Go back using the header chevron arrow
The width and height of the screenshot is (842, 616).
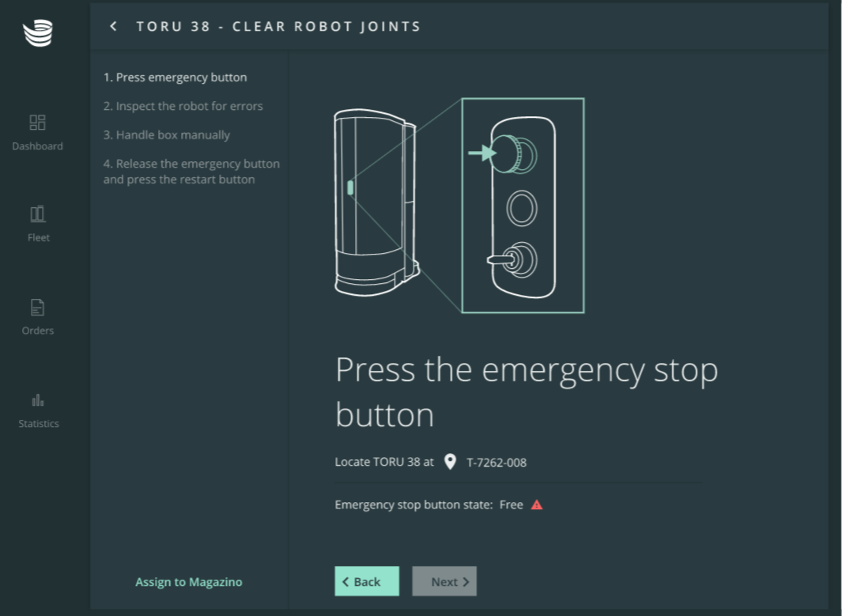(x=113, y=26)
